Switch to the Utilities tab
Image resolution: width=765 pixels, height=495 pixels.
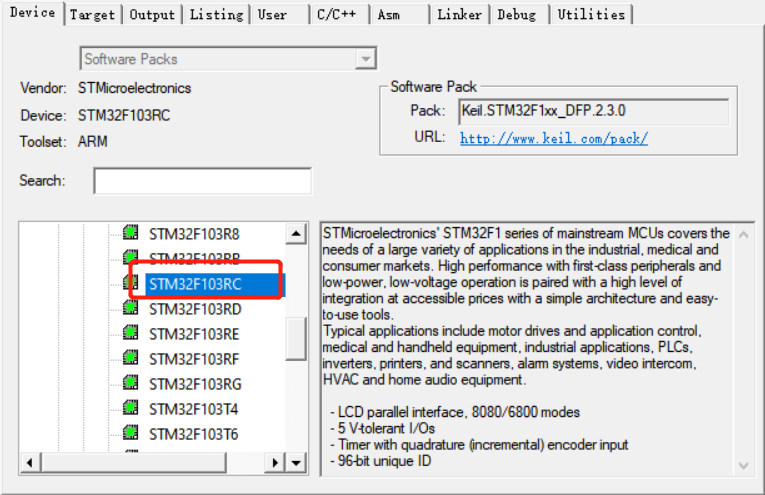(x=591, y=15)
